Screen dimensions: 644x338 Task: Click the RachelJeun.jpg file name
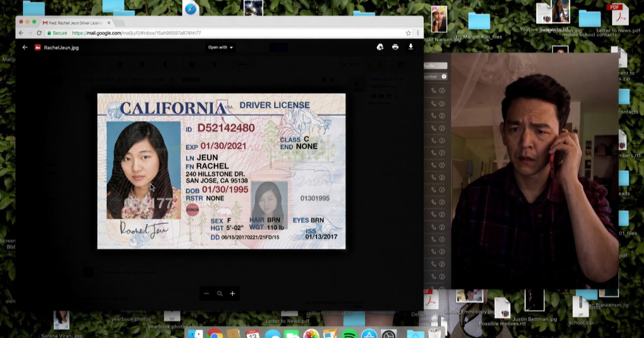pyautogui.click(x=61, y=47)
